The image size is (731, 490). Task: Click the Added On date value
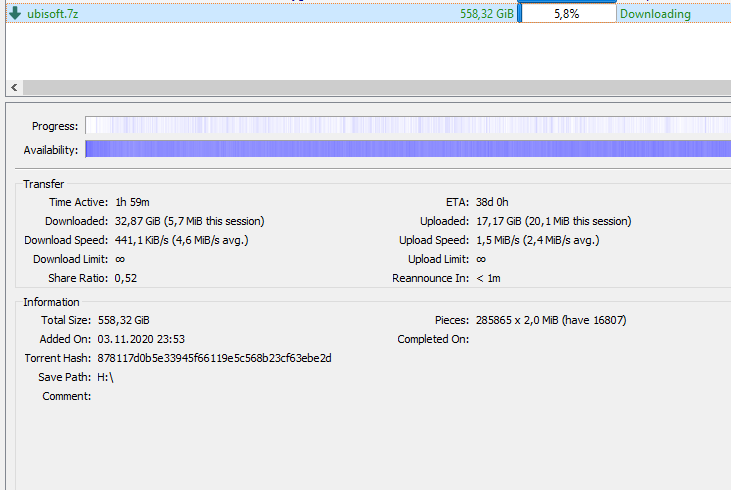click(140, 339)
